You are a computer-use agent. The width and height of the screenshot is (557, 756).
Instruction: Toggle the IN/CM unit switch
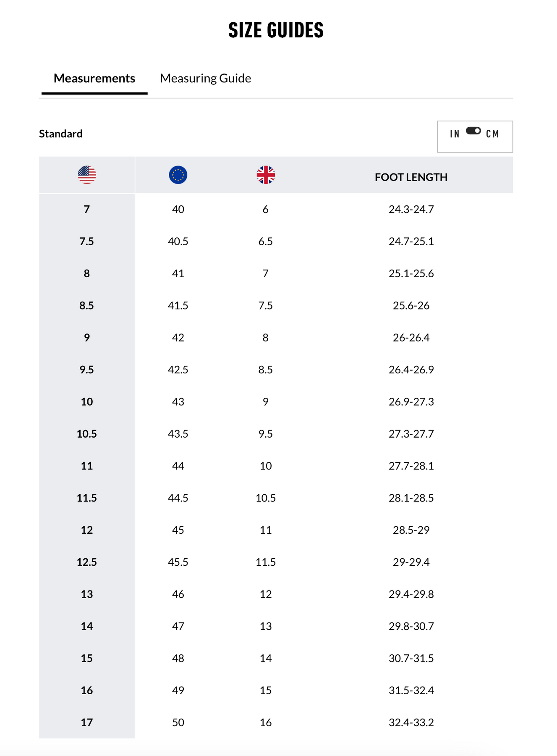pyautogui.click(x=473, y=131)
